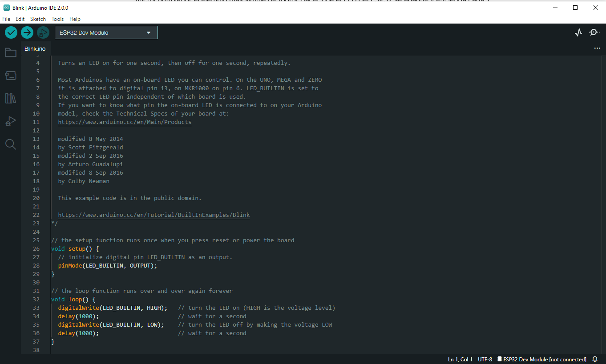The height and width of the screenshot is (364, 606).
Task: Open the Search sidebar panel
Action: point(11,144)
